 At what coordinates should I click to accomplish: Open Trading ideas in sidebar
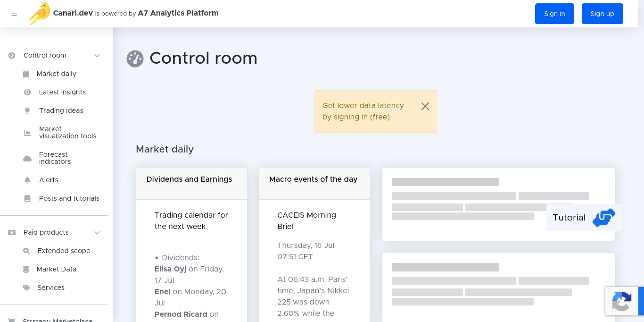[x=61, y=110]
